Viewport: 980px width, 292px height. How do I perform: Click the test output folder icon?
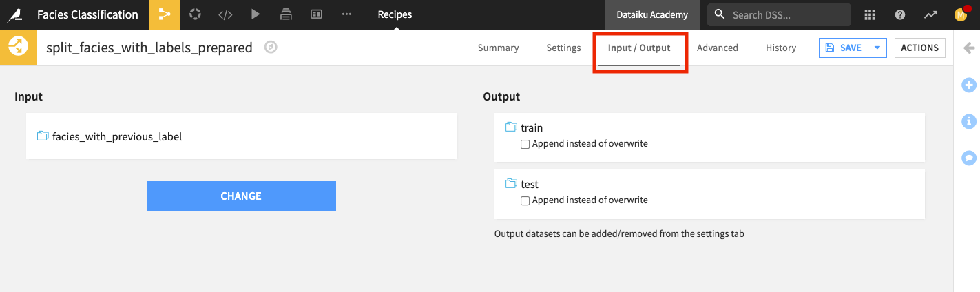click(x=511, y=184)
